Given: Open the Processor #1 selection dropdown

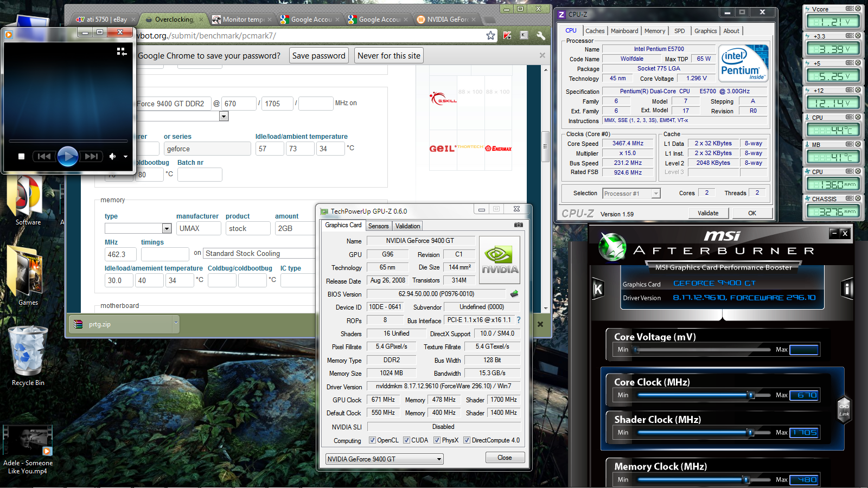Looking at the screenshot, I should 631,194.
